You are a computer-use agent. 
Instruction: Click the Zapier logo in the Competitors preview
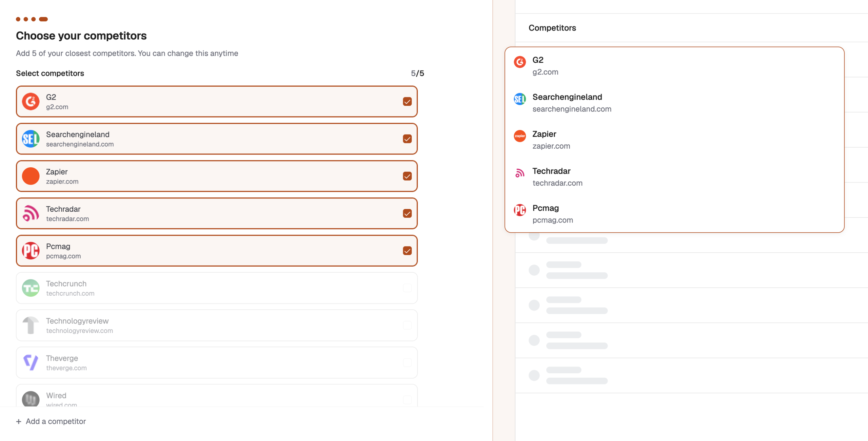(x=520, y=136)
